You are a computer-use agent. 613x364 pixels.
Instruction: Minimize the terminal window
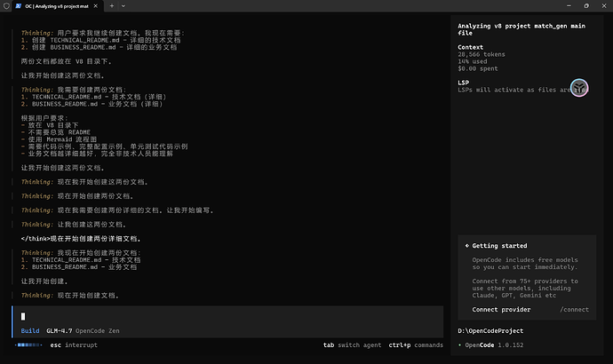pyautogui.click(x=569, y=6)
